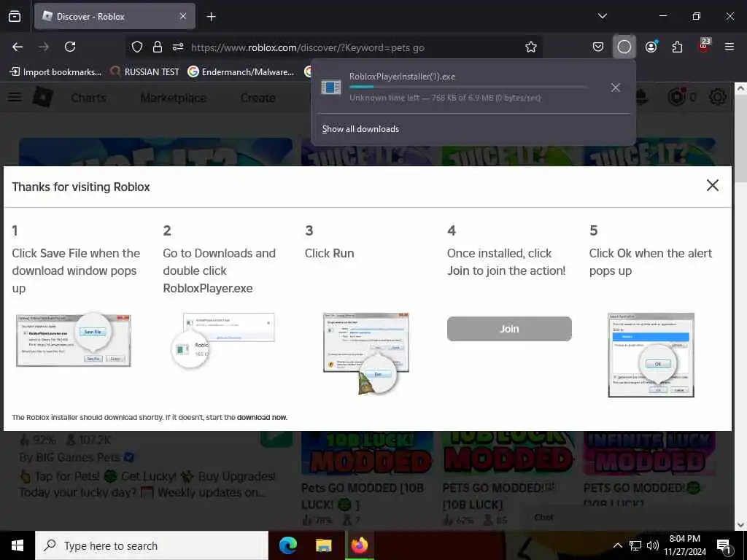Open Microsoft Edge from taskbar

(287, 545)
